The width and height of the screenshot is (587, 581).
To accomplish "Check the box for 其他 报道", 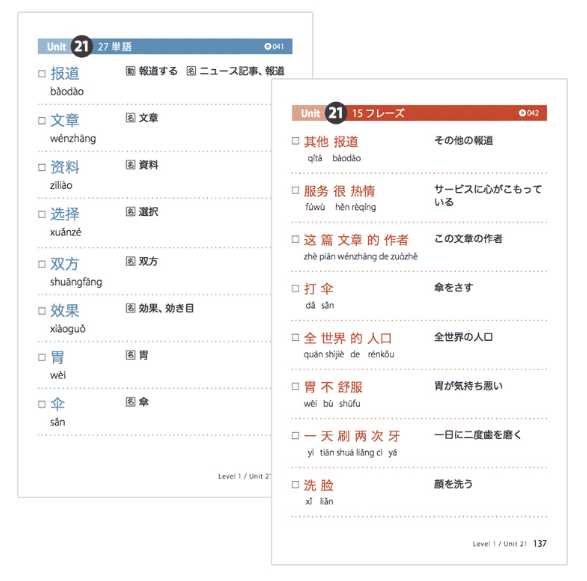I will pyautogui.click(x=296, y=141).
